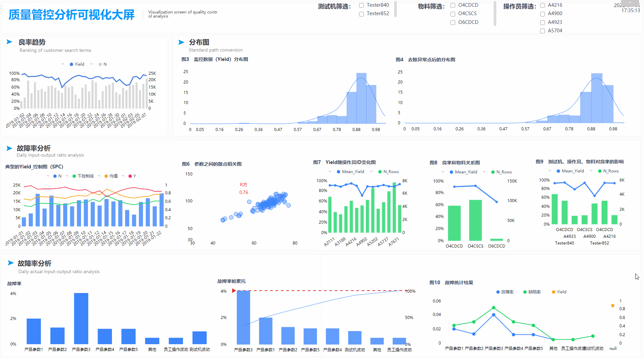Expand Mean_Yield legend chevron in 图8
The image size is (644, 358).
coord(443,172)
